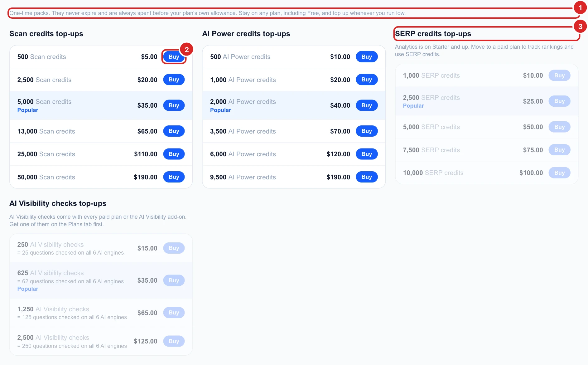
Task: Buy 1,250 AI Visibility checks
Action: pos(174,313)
